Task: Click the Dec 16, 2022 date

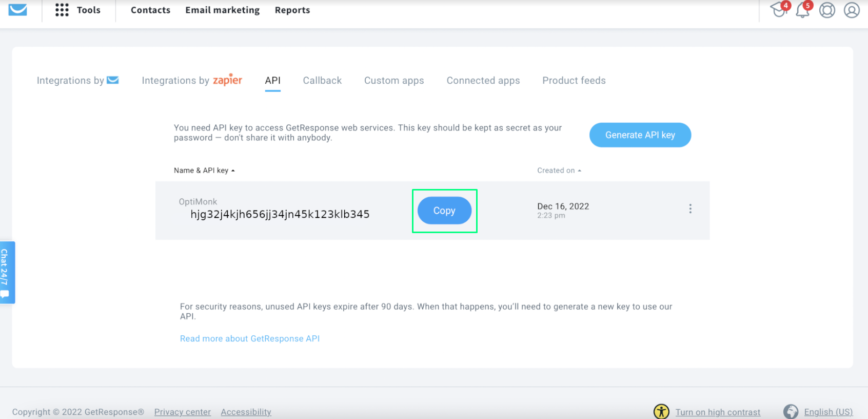Action: (563, 206)
